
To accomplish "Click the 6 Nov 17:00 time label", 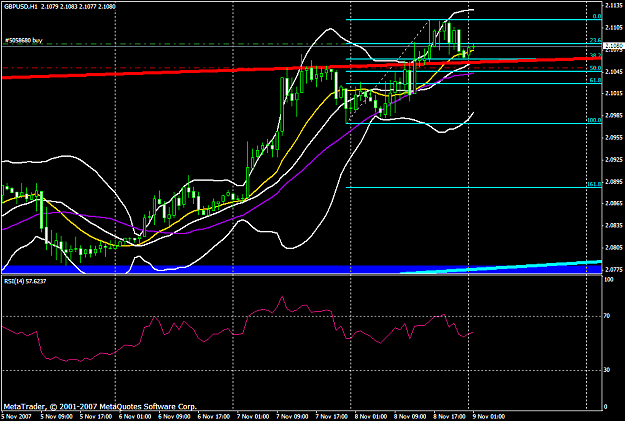I will coord(214,417).
